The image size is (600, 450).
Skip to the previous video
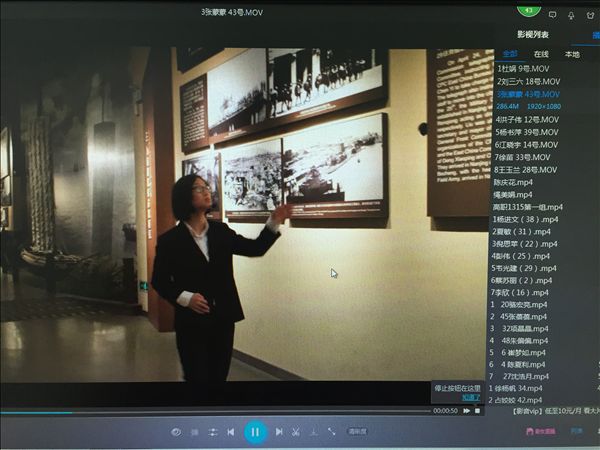(231, 432)
